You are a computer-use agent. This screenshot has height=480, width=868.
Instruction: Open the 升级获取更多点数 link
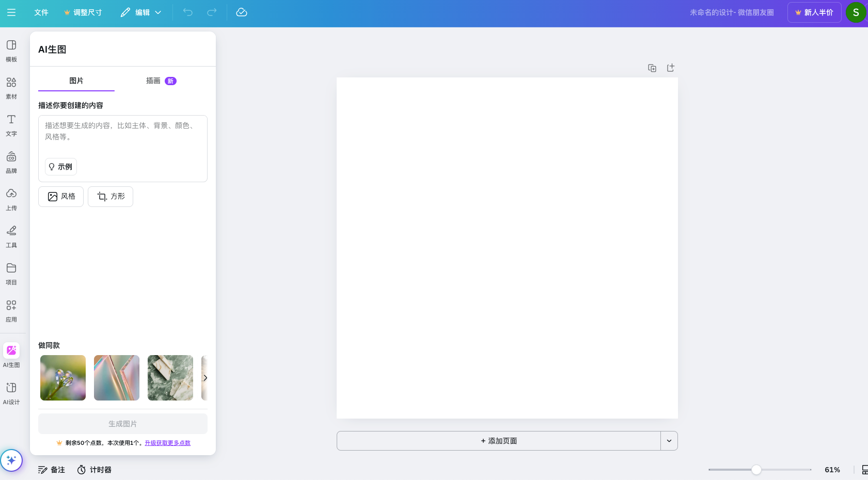coord(167,443)
